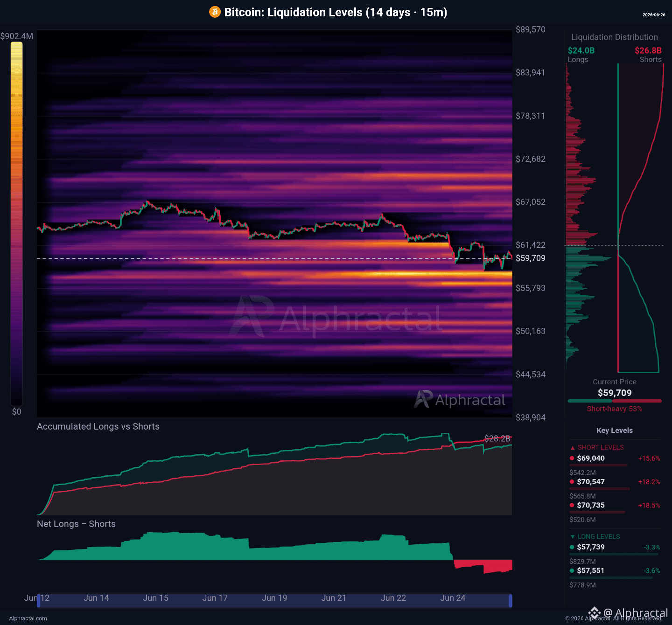Viewport: 672px width, 625px height.
Task: Click the Jun 14 date on timeline
Action: [96, 598]
